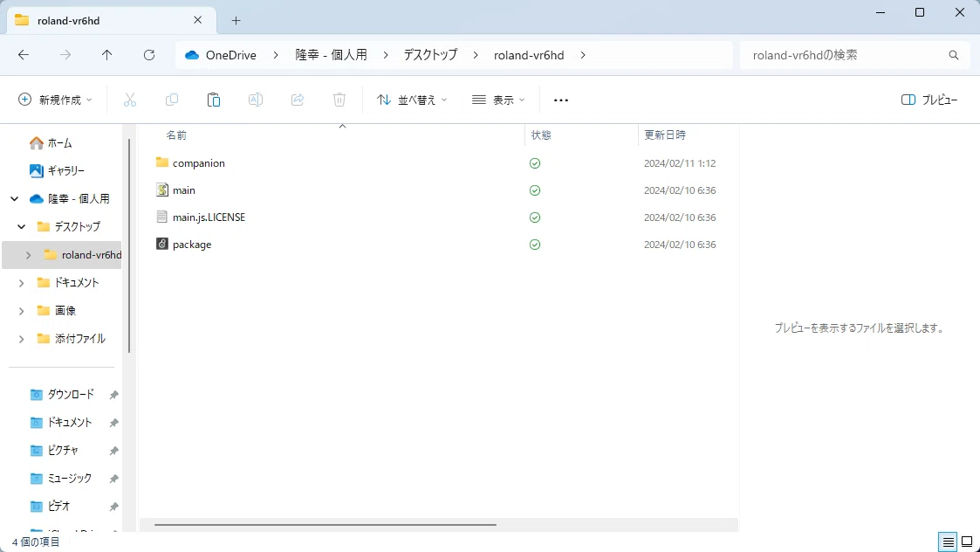Viewport: 980px width, 552px height.
Task: Toggle the プレビュー pane
Action: [929, 100]
